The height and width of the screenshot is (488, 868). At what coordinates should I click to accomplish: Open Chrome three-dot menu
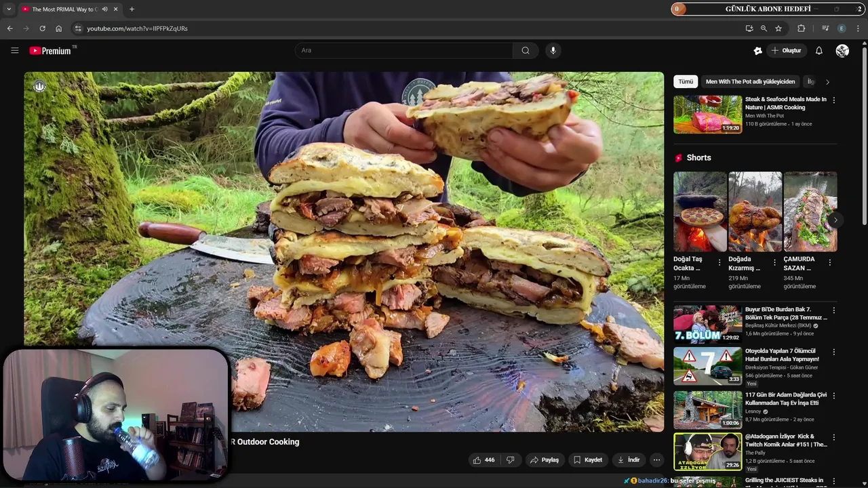858,28
